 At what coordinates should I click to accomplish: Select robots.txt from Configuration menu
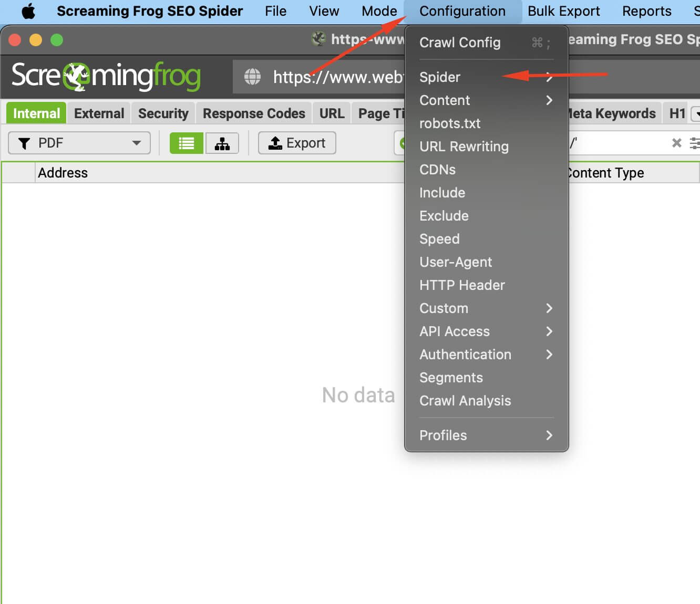[x=450, y=123]
